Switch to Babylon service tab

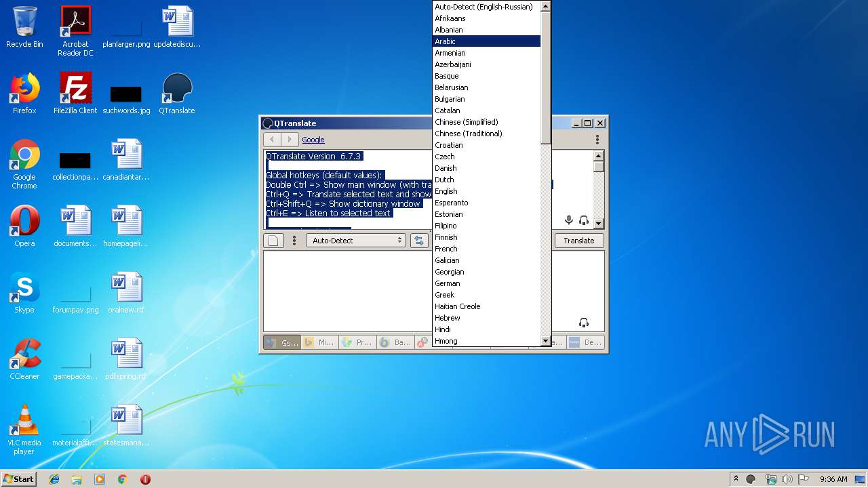395,342
